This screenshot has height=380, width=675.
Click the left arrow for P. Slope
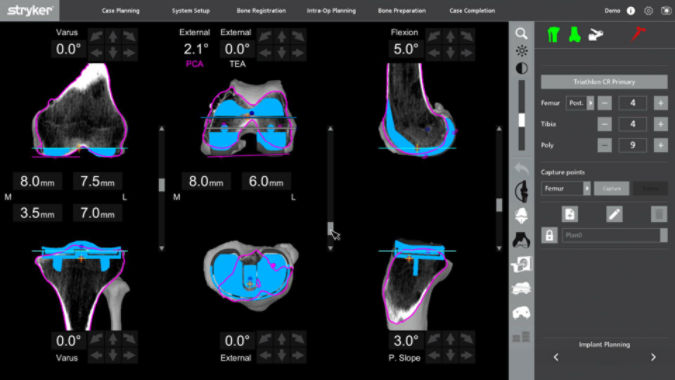point(433,355)
